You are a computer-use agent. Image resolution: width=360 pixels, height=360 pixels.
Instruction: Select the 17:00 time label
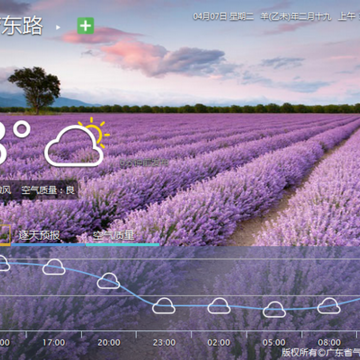54,342
